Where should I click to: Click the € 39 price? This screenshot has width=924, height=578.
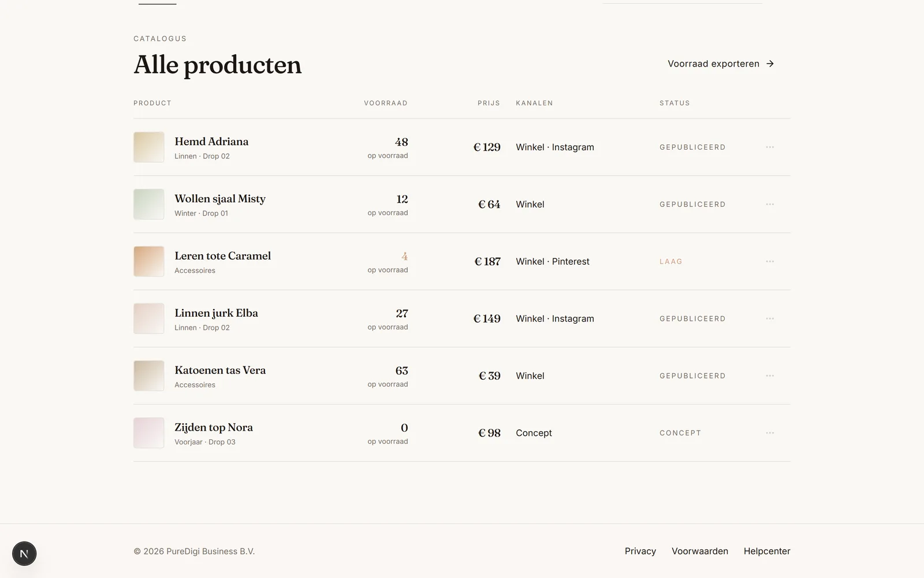pyautogui.click(x=490, y=376)
